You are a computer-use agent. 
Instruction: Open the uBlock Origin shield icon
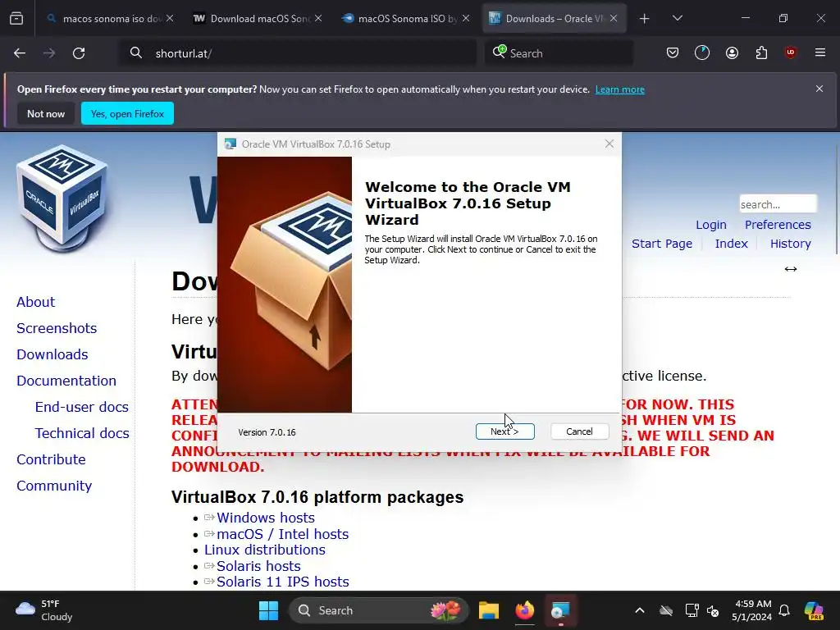(791, 52)
